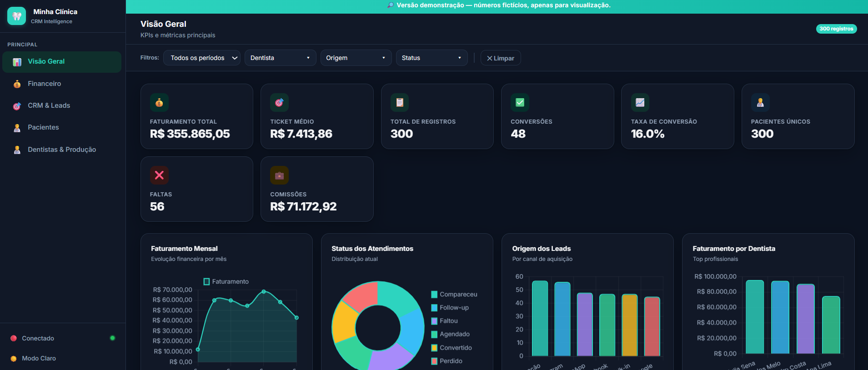Open the CRM & Leads section

click(62, 105)
